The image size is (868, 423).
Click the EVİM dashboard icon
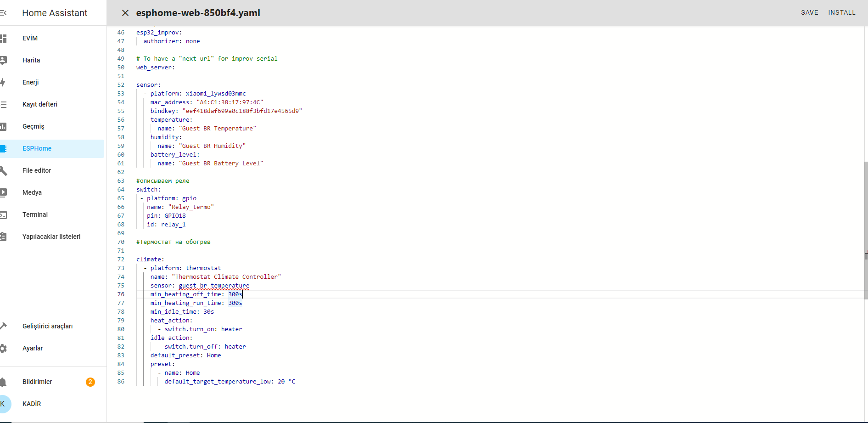click(x=3, y=39)
